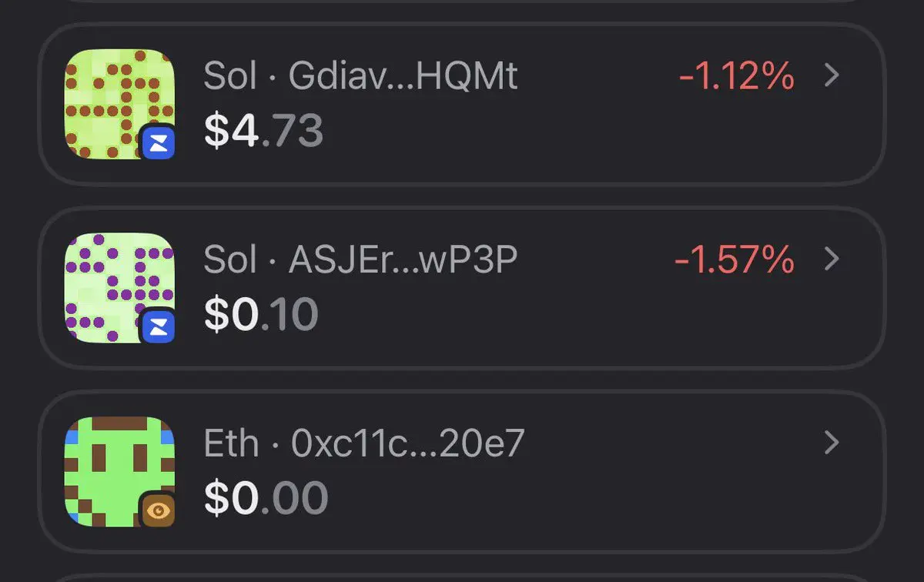The width and height of the screenshot is (924, 582).
Task: Expand the ASJEr...wP3P wallet chevron
Action: (x=831, y=259)
